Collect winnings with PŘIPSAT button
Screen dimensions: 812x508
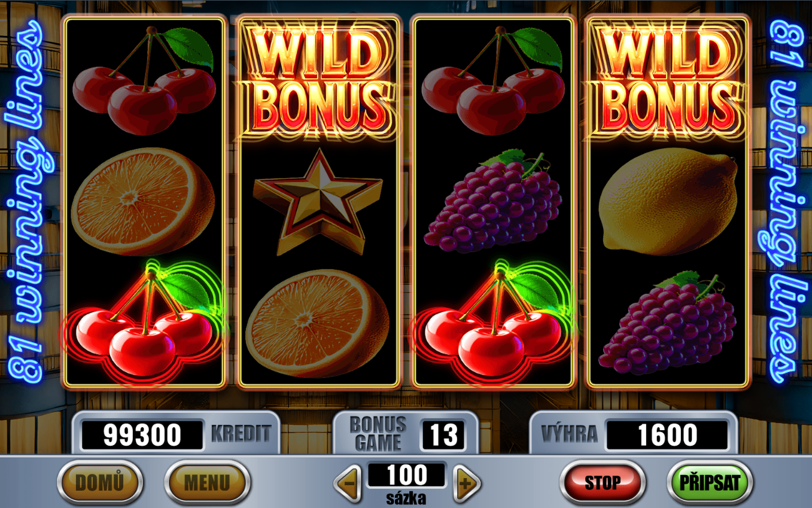coord(710,482)
